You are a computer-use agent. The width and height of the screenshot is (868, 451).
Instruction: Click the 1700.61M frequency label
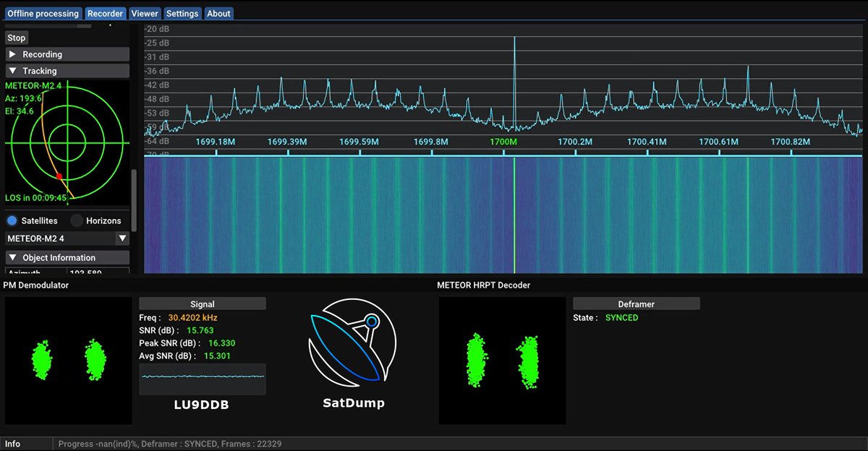tap(718, 142)
